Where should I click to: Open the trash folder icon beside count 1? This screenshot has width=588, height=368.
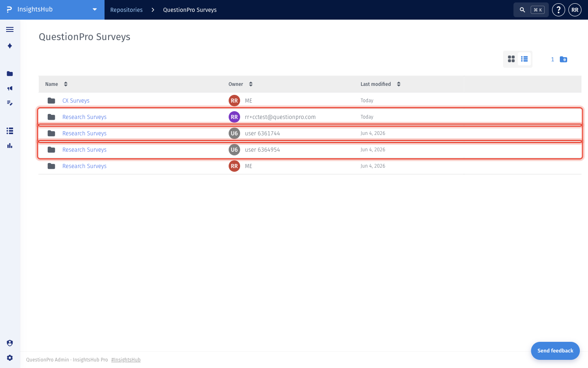563,59
